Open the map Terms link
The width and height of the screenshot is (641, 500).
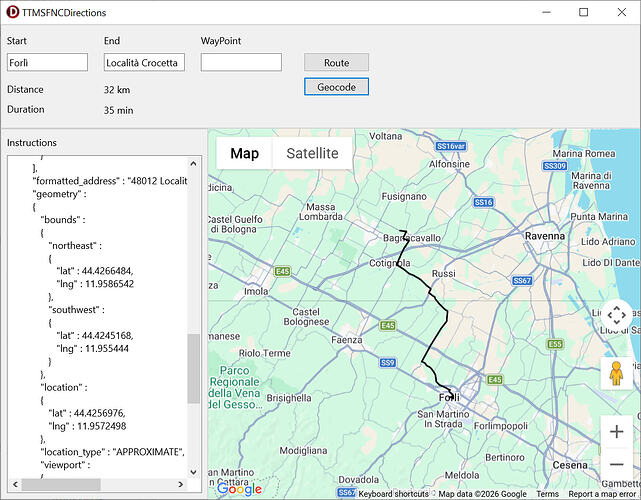[547, 494]
